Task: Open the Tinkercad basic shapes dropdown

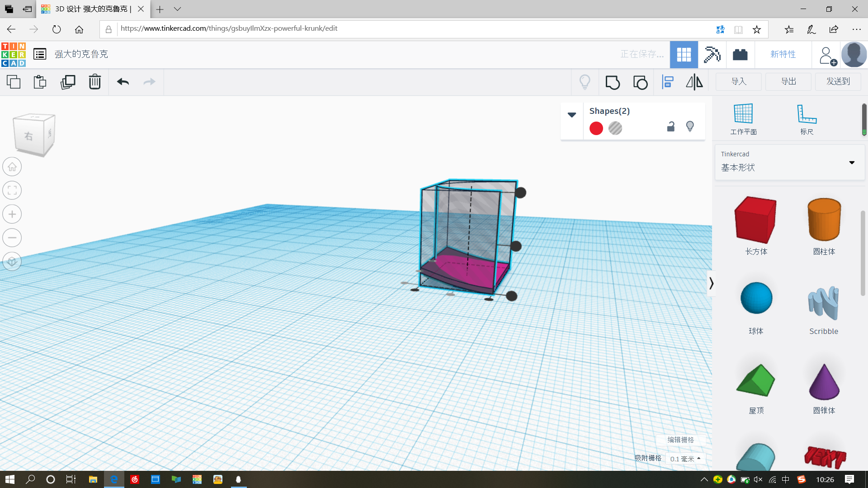Action: coord(789,162)
